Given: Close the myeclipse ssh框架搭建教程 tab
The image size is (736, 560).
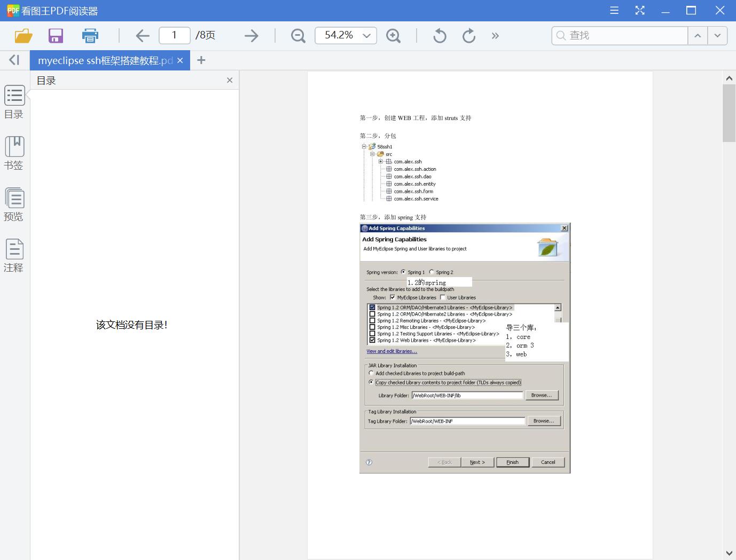Looking at the screenshot, I should click(180, 60).
